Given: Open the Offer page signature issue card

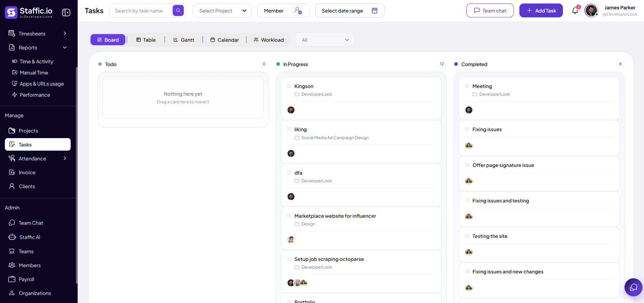Looking at the screenshot, I should tap(539, 173).
